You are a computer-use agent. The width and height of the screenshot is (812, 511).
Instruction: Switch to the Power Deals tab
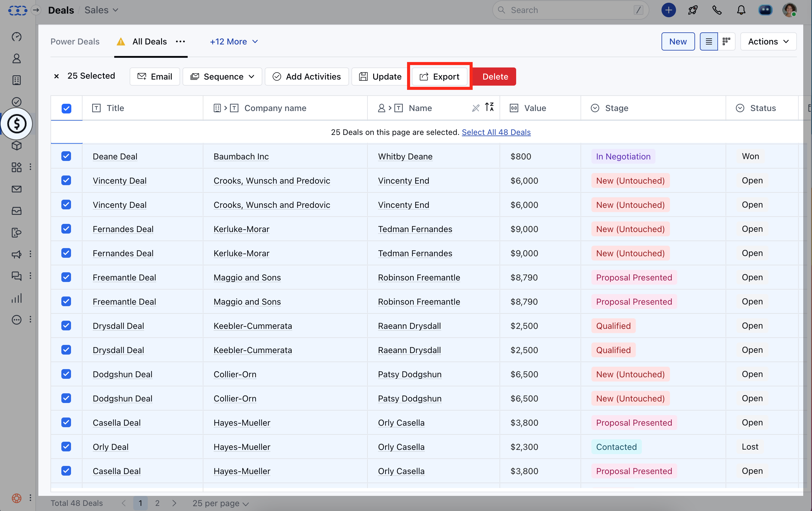point(75,41)
